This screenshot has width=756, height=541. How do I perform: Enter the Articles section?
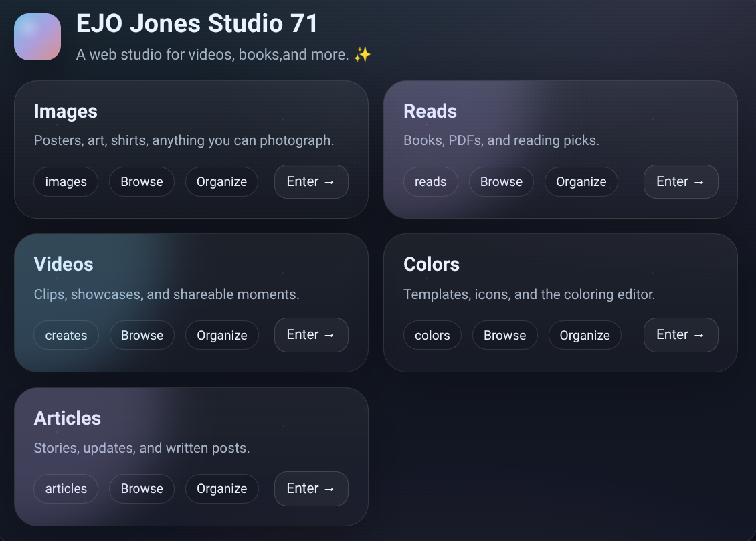[311, 489]
